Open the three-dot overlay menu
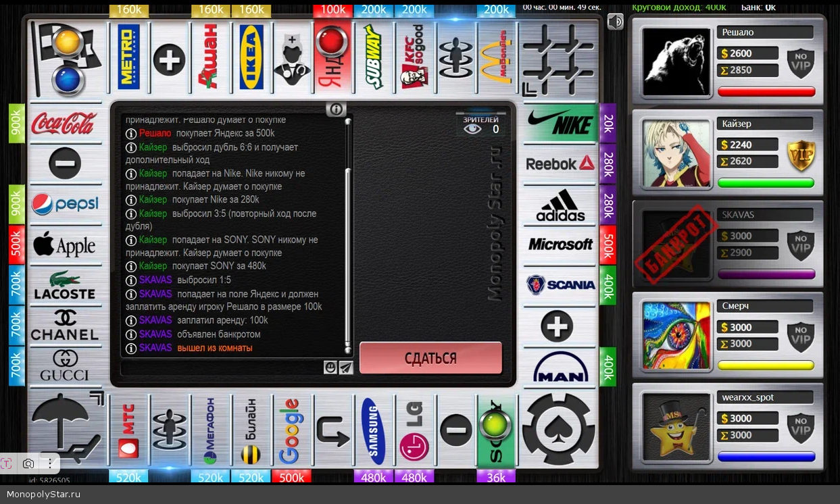This screenshot has width=840, height=504. [49, 463]
